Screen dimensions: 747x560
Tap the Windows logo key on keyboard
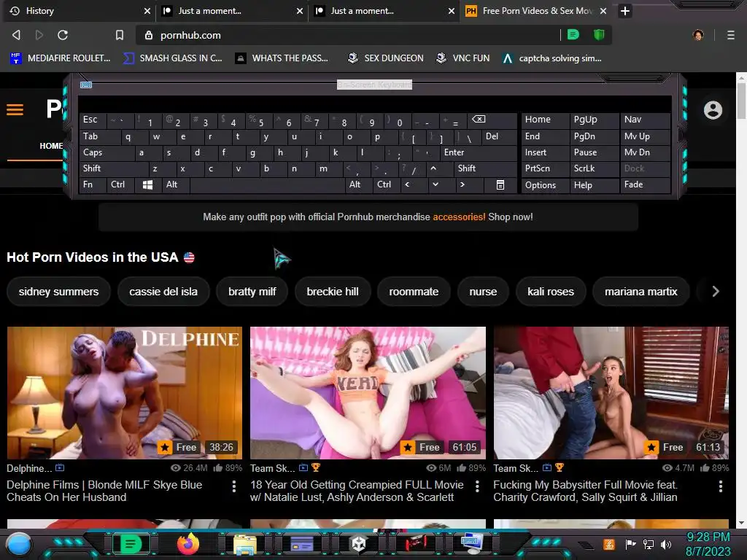pyautogui.click(x=147, y=184)
